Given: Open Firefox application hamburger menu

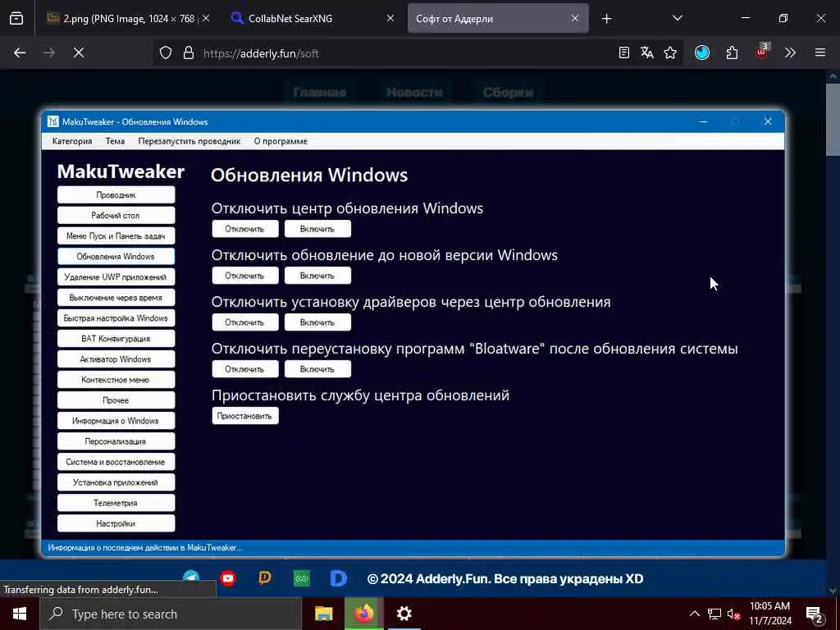Looking at the screenshot, I should [820, 53].
